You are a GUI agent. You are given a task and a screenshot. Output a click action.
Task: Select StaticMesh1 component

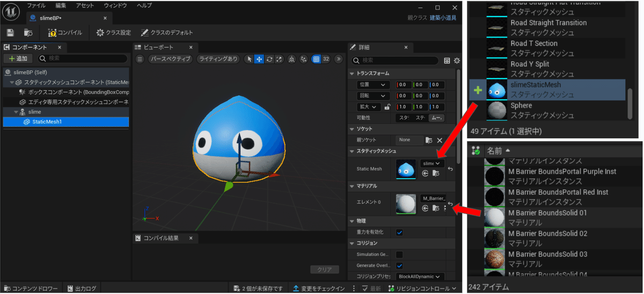(x=66, y=121)
